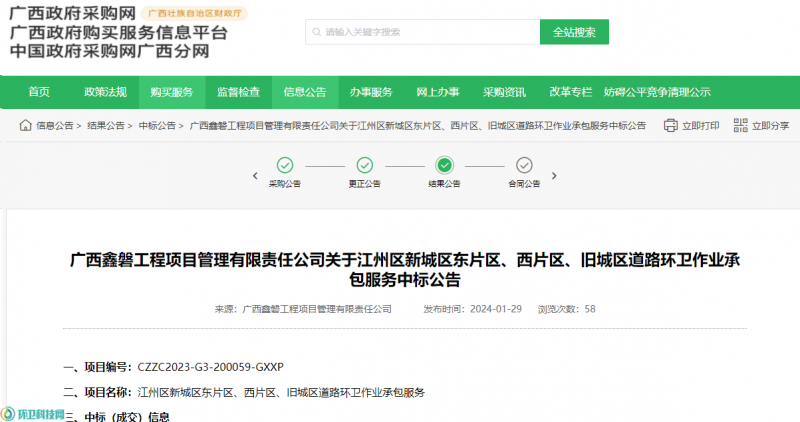Click 广西政府购买服务信息平台 header text

tap(118, 33)
